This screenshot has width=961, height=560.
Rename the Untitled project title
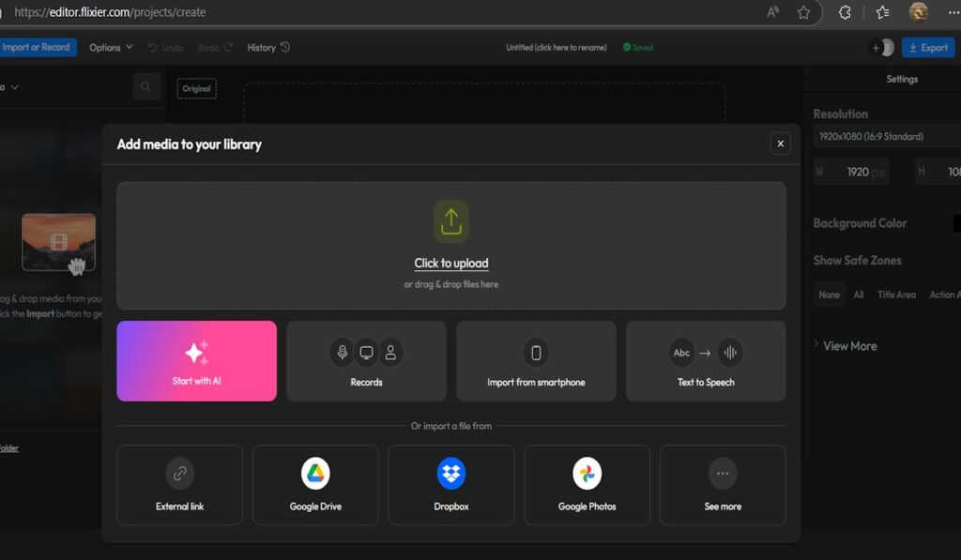(x=556, y=48)
